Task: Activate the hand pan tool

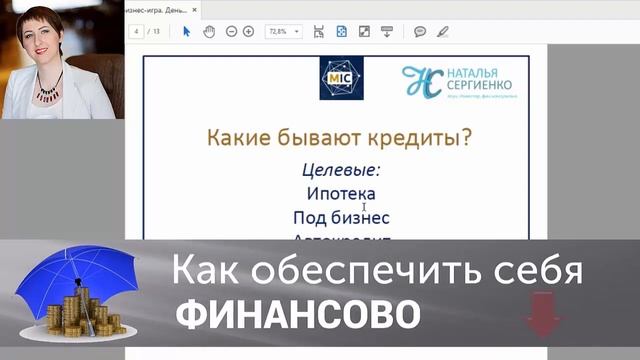Action: click(209, 31)
